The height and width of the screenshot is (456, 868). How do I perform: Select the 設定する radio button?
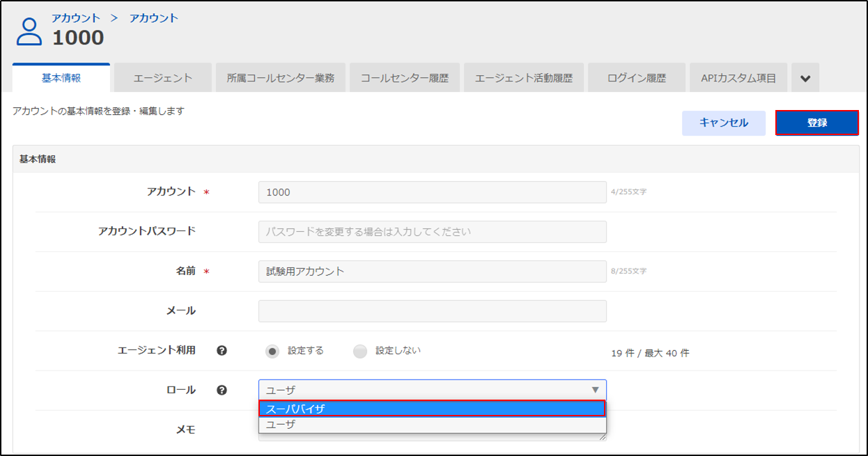tap(272, 352)
